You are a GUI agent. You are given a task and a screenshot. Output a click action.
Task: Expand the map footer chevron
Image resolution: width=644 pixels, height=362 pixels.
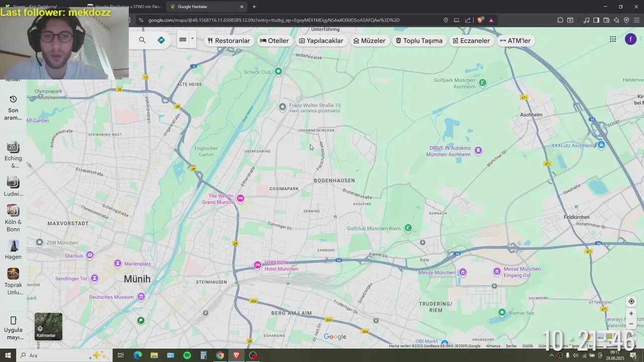(630, 336)
